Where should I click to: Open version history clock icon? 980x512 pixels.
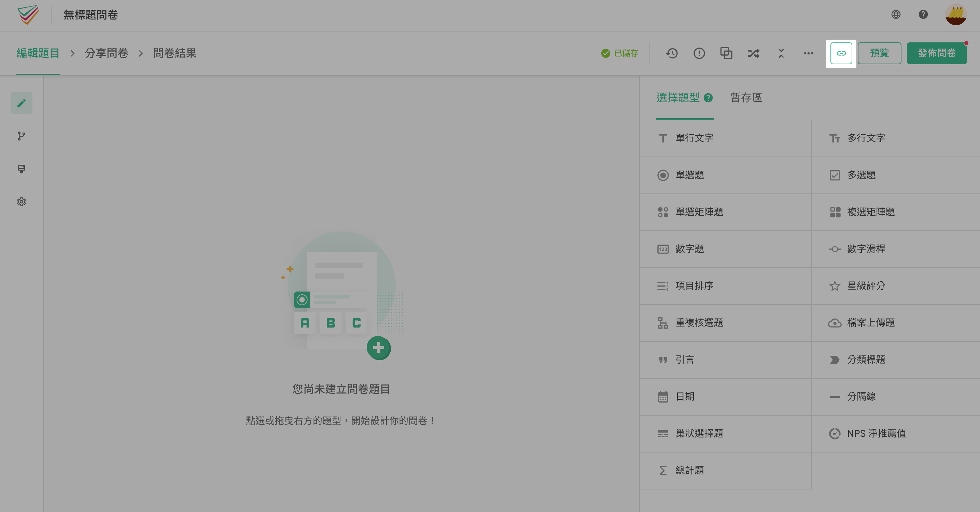pos(672,53)
